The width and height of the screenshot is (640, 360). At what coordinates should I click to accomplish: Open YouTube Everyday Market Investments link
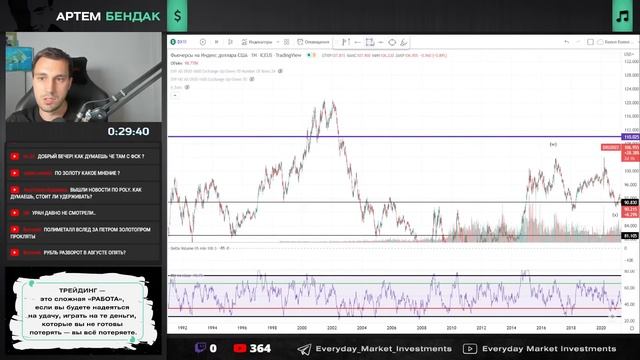pyautogui.click(x=549, y=349)
